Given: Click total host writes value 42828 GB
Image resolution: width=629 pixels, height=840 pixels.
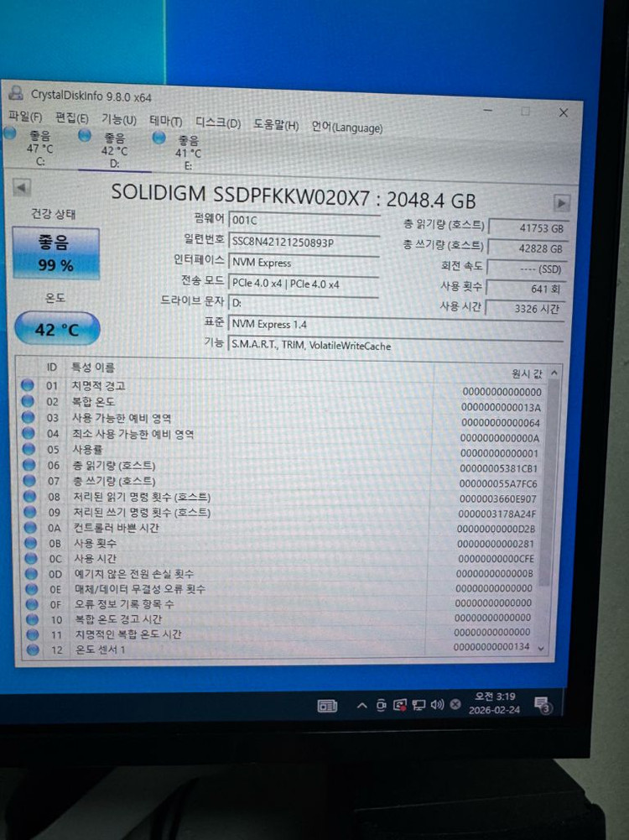Looking at the screenshot, I should (528, 248).
